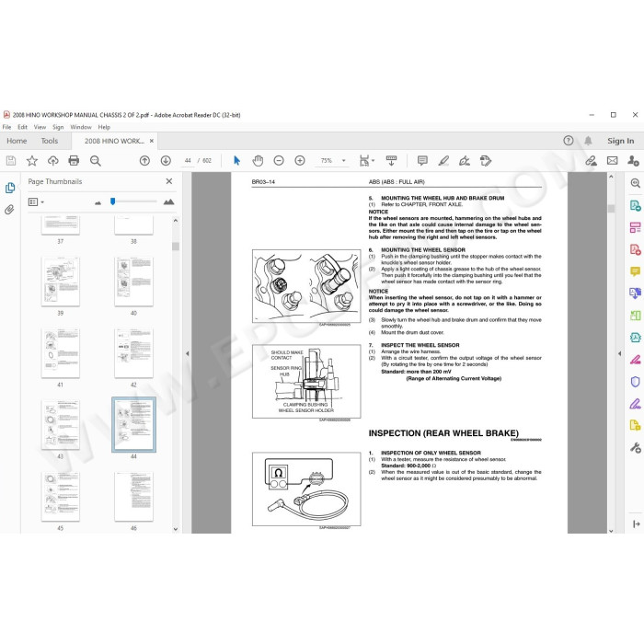The width and height of the screenshot is (644, 644).
Task: Share a link to file icon
Action: coord(591,161)
